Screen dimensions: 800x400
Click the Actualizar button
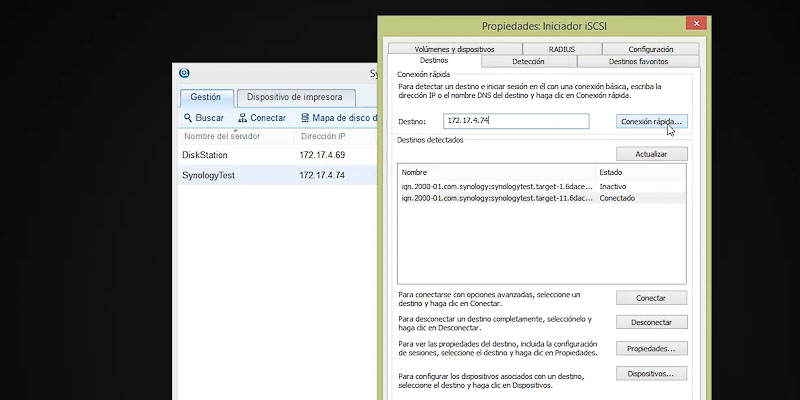652,154
